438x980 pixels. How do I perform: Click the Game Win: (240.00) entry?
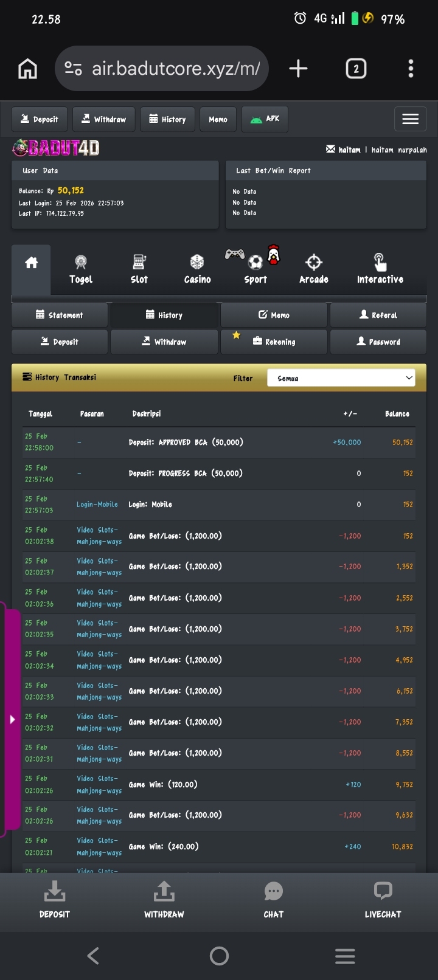pyautogui.click(x=163, y=846)
